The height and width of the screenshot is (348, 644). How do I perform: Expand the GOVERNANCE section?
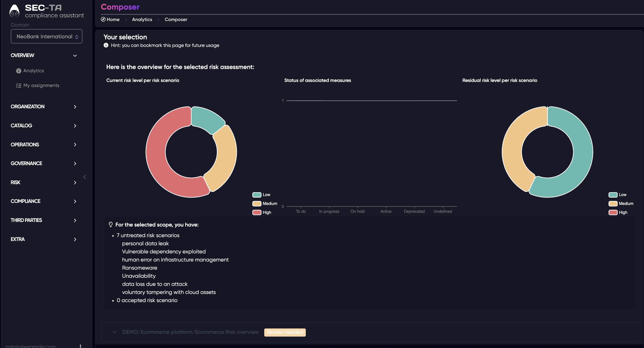click(44, 163)
